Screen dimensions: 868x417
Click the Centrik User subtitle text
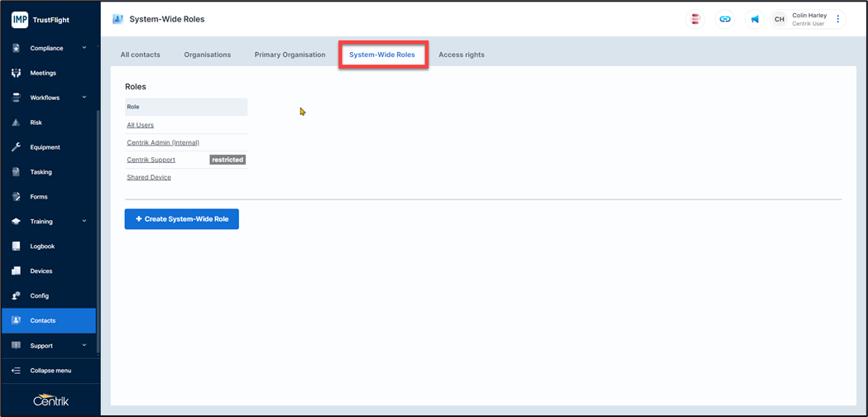pyautogui.click(x=808, y=24)
